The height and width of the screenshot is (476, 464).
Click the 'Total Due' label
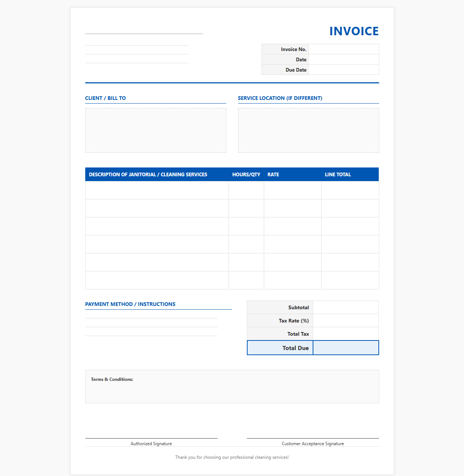click(x=296, y=348)
